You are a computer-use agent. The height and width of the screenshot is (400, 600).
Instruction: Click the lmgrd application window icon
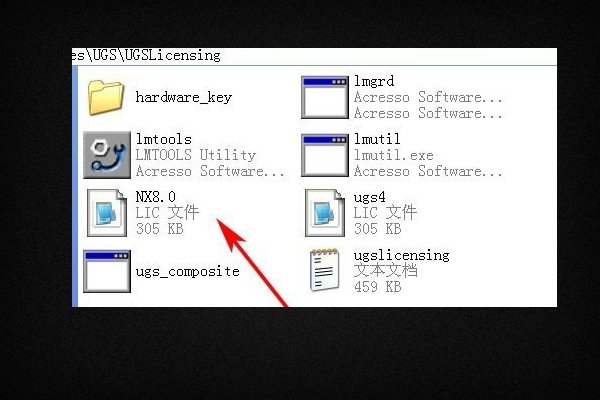pyautogui.click(x=325, y=97)
